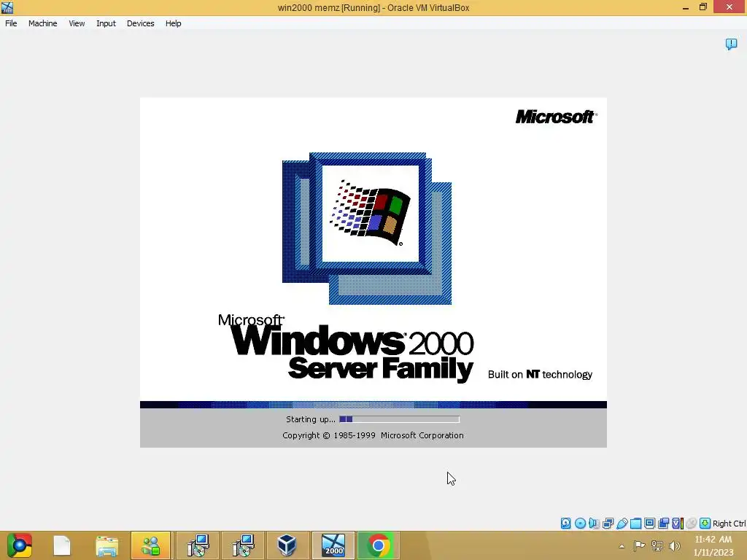This screenshot has width=747, height=560.
Task: Switch to the win2000 VM taskbar icon
Action: click(333, 545)
